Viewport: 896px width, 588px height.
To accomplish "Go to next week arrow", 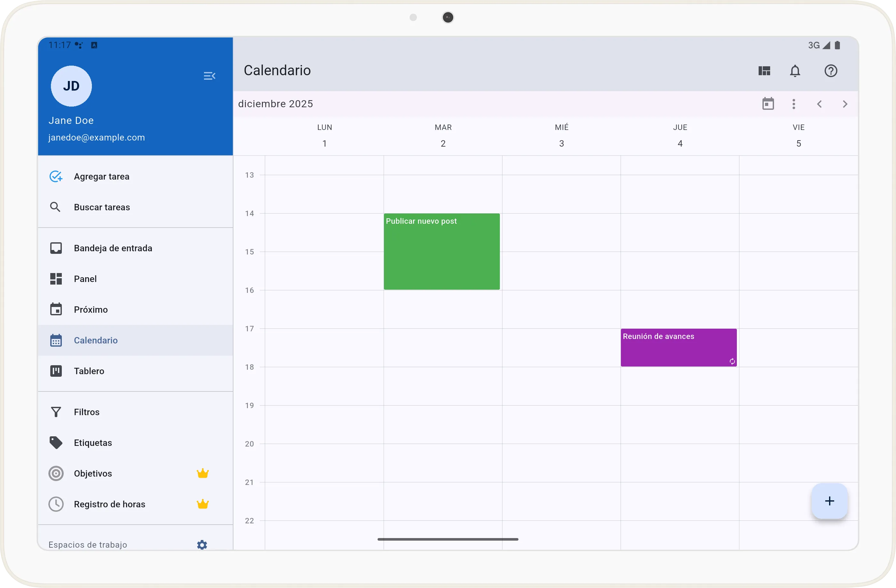I will [x=845, y=104].
